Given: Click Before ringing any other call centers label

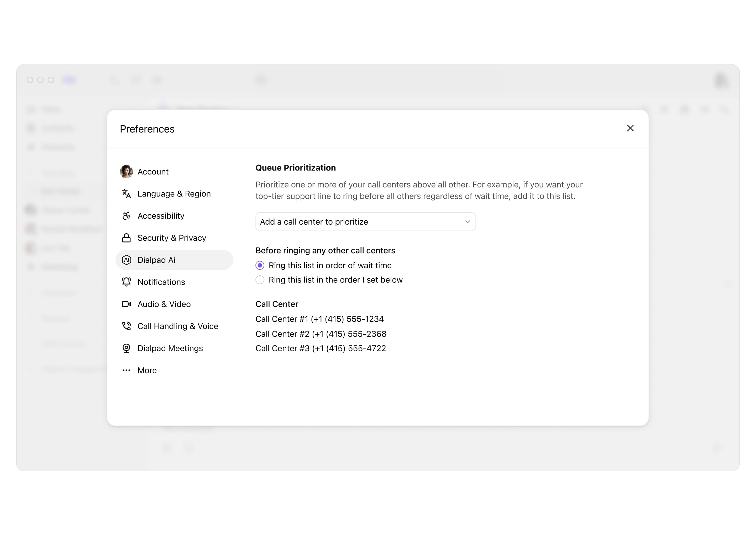Looking at the screenshot, I should 325,250.
